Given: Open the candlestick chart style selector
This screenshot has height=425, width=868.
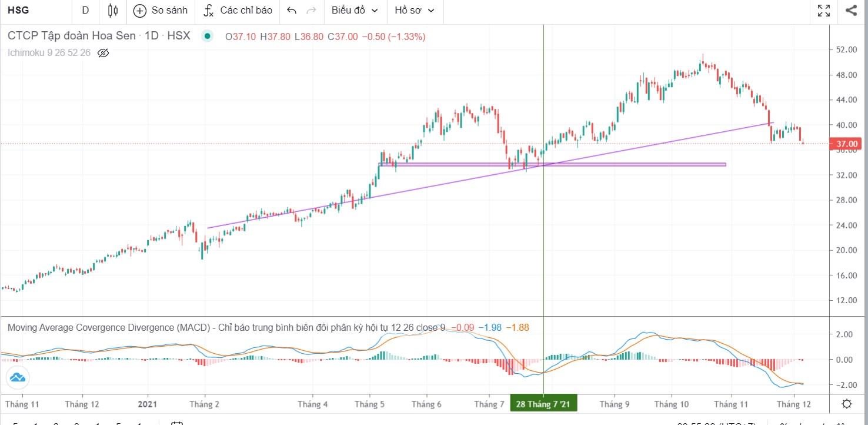Looking at the screenshot, I should pyautogui.click(x=113, y=11).
